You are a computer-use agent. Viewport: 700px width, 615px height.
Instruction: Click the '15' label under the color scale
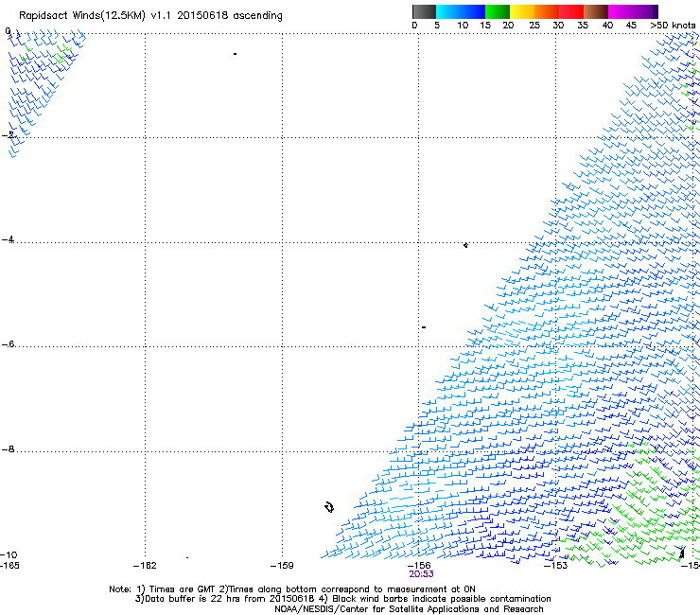pos(485,26)
